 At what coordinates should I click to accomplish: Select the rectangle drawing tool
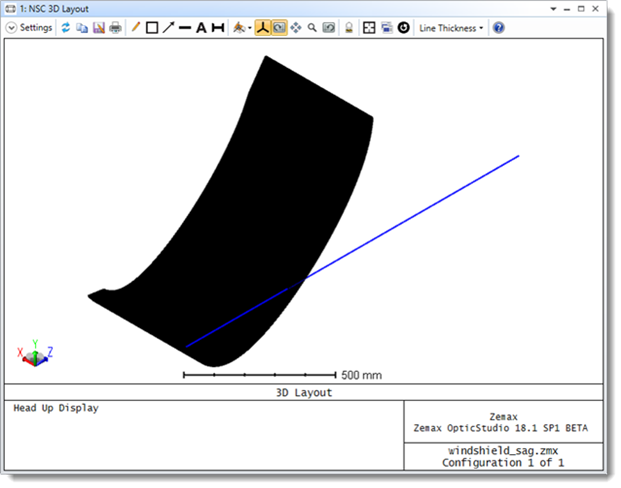click(152, 28)
